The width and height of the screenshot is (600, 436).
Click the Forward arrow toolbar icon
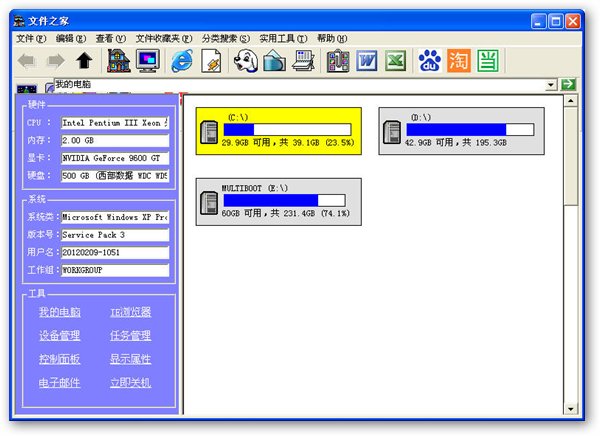(56, 60)
